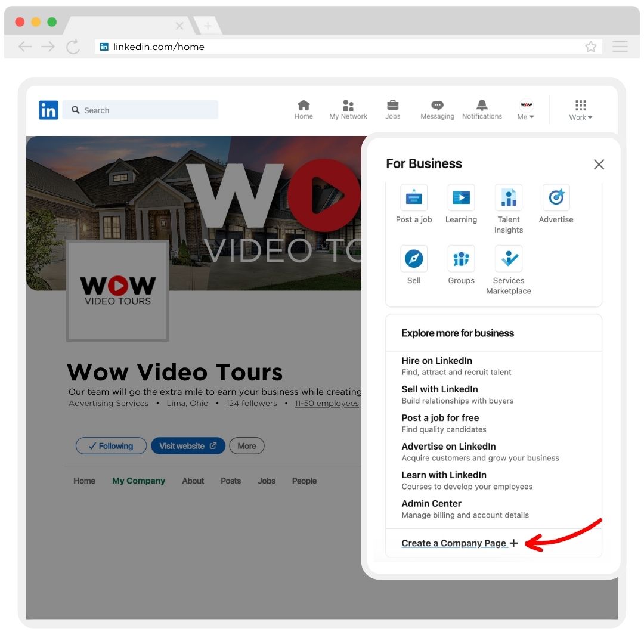Screen dimensions: 644x644
Task: Open the LinkedIn logo home icon
Action: [x=48, y=110]
